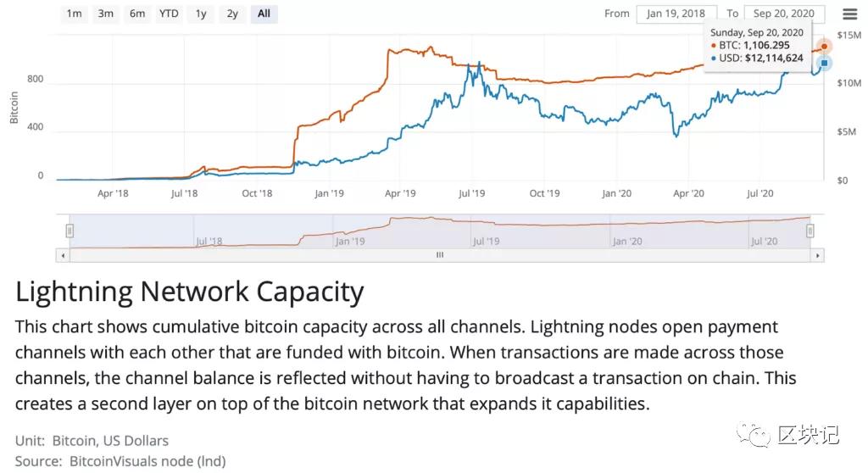Viewport: 868px width, 473px height.
Task: Select the 3m range button
Action: [x=106, y=14]
